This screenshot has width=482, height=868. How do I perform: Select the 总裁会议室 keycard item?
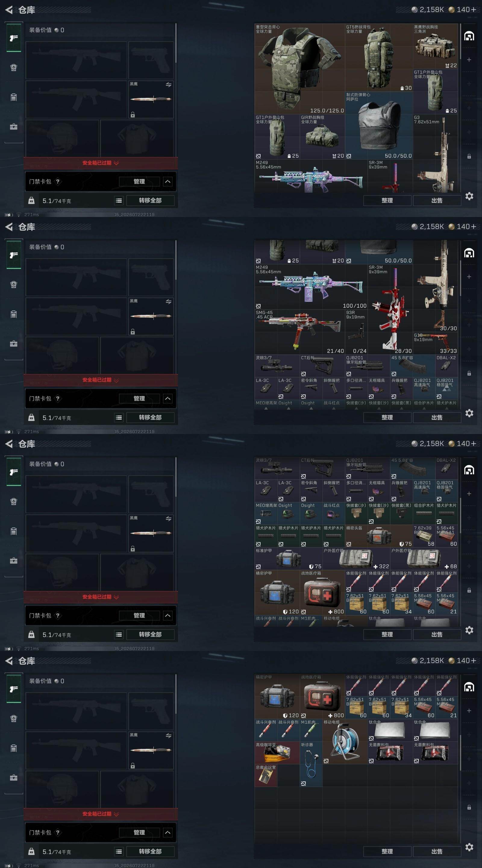(x=266, y=775)
